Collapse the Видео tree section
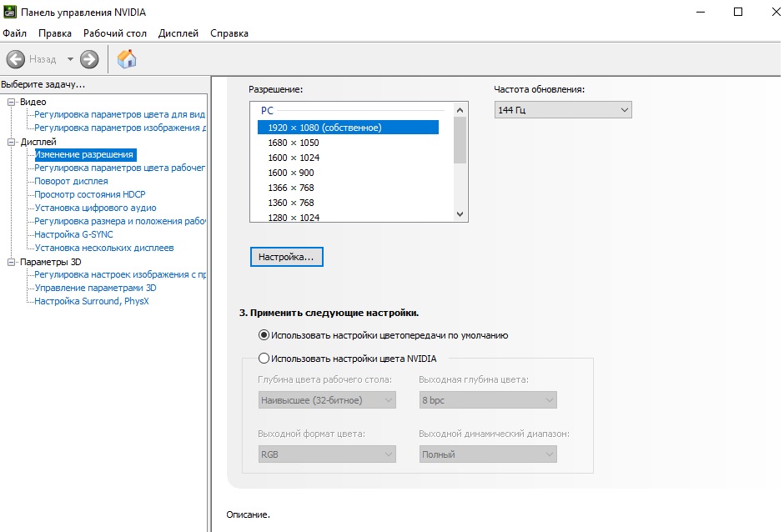The width and height of the screenshot is (784, 532). tap(12, 102)
